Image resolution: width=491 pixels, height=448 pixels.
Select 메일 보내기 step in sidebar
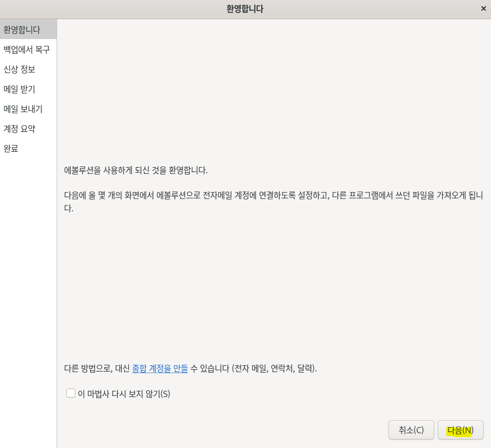(28, 109)
